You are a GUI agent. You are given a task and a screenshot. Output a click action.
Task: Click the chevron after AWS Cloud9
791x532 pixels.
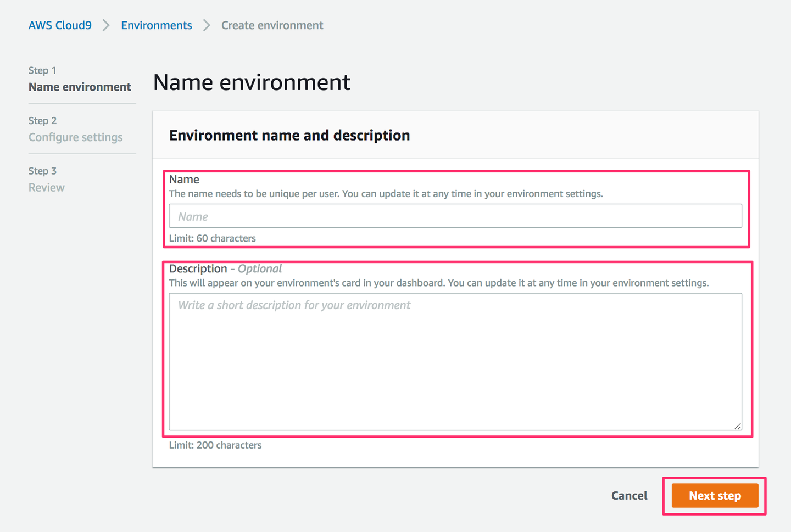pos(106,25)
